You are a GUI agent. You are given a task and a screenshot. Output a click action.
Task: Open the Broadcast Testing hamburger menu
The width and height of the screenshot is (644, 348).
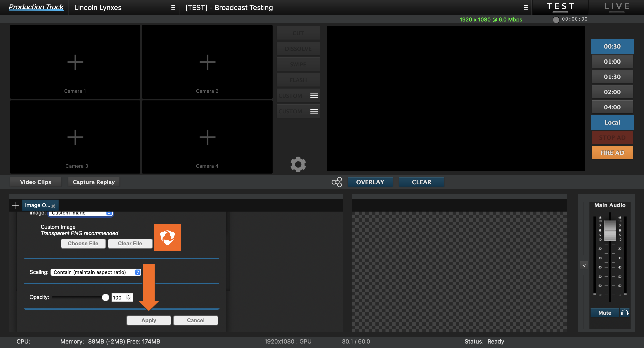click(525, 8)
